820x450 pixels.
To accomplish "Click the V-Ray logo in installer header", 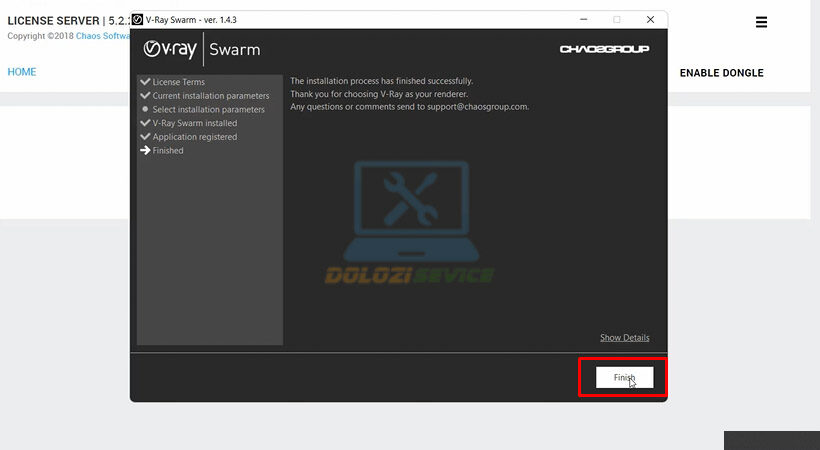I will 169,49.
